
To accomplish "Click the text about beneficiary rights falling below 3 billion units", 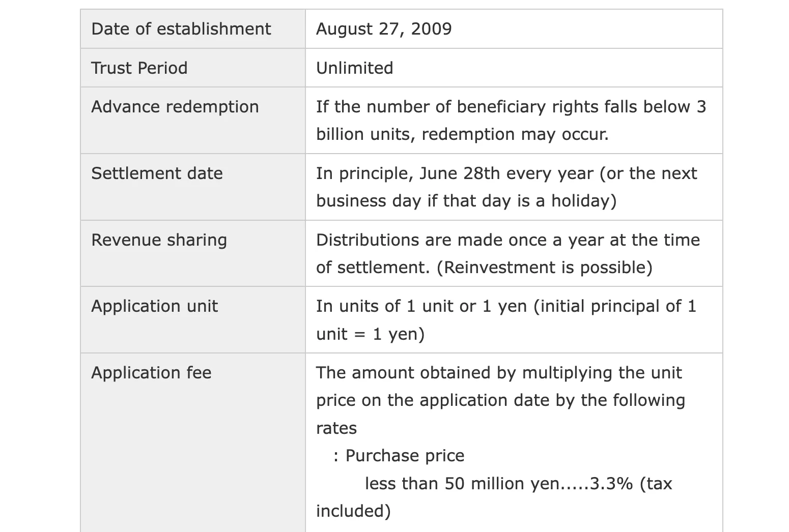I will tap(511, 107).
